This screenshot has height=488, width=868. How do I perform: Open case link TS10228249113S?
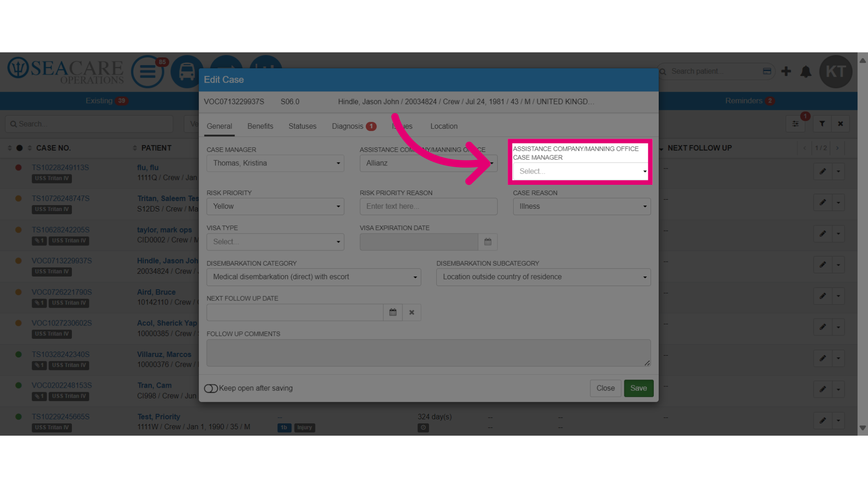tap(60, 168)
